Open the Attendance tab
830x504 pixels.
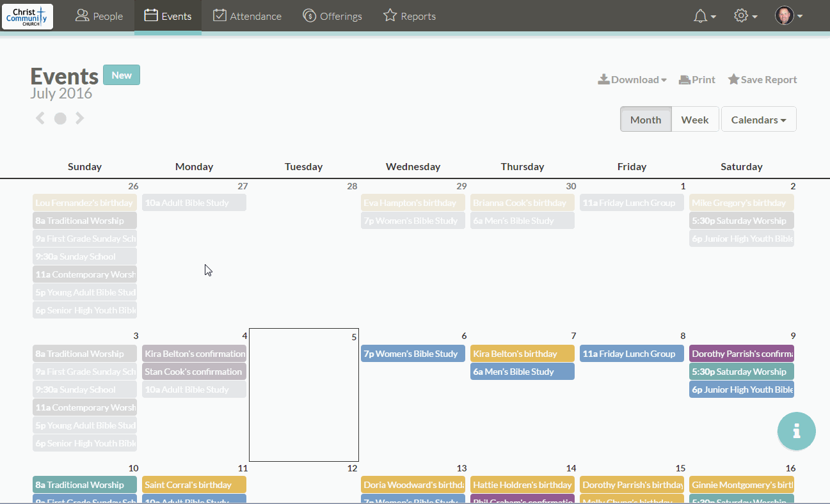point(247,17)
